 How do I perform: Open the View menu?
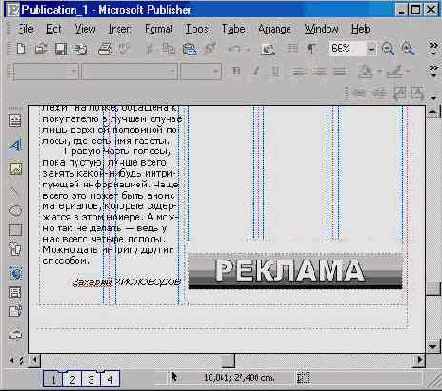(85, 29)
